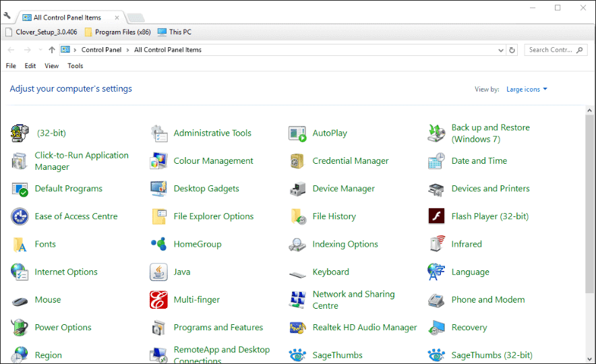Click the Network and Sharing Centre label
Viewport: 596px width, 364px height.
tap(353, 300)
